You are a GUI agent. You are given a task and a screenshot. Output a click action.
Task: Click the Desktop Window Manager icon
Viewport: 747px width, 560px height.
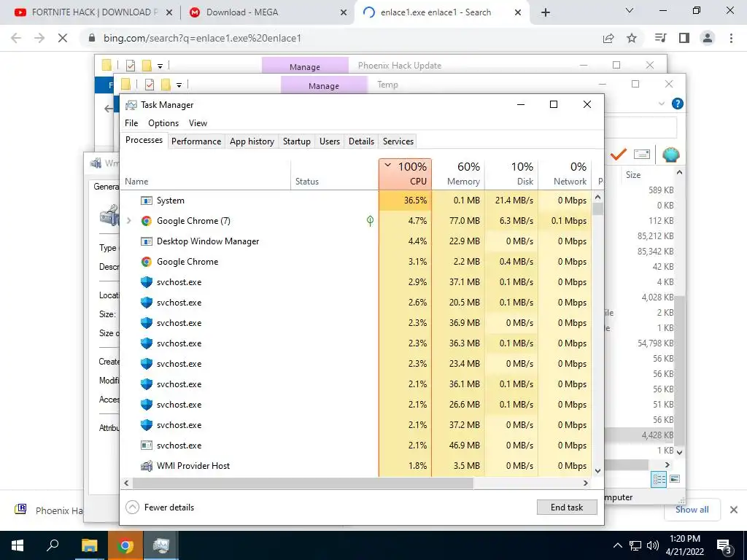coord(146,241)
